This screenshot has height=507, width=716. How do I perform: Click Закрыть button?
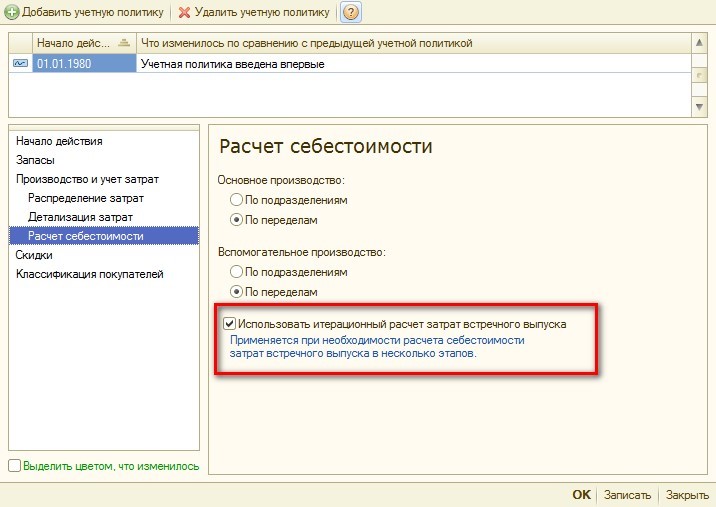pyautogui.click(x=687, y=495)
